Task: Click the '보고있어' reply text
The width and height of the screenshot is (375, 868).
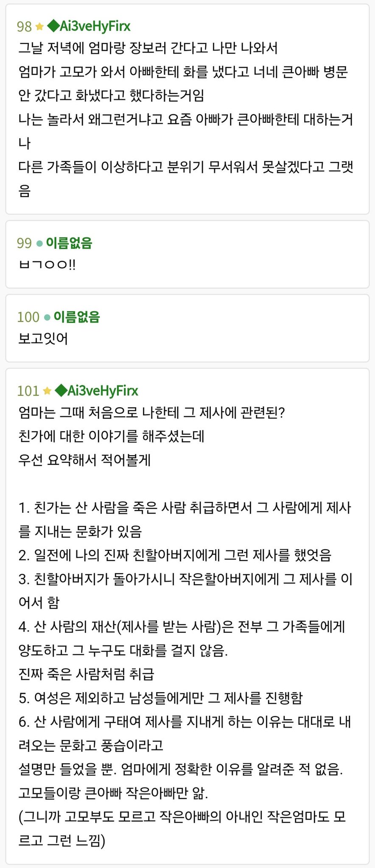Action: pyautogui.click(x=43, y=339)
